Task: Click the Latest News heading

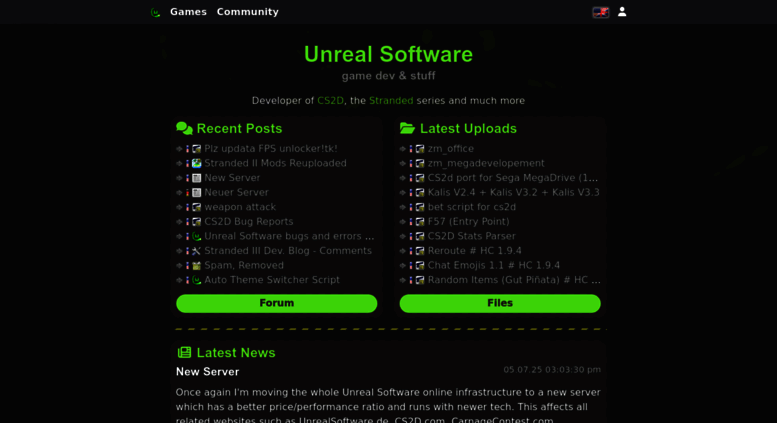Action: point(236,352)
